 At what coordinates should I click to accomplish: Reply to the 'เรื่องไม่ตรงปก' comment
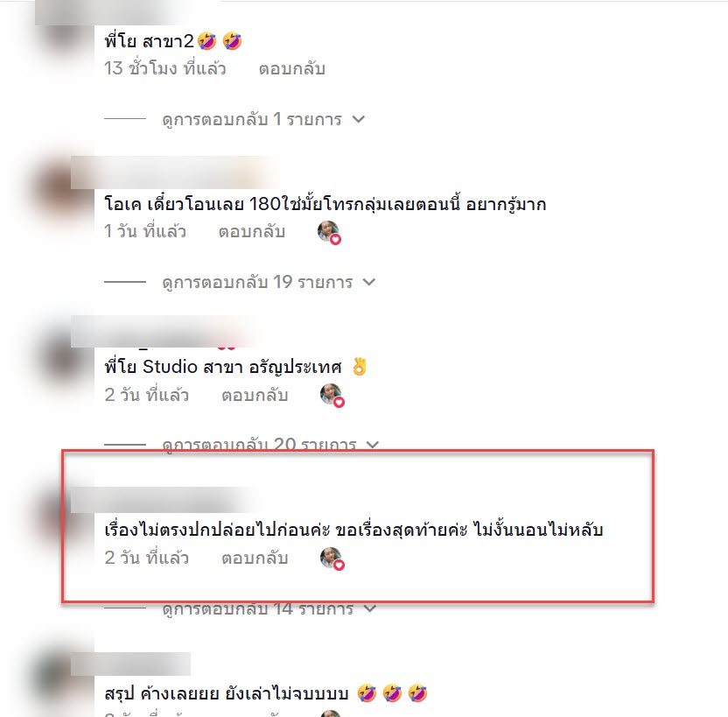(x=255, y=558)
